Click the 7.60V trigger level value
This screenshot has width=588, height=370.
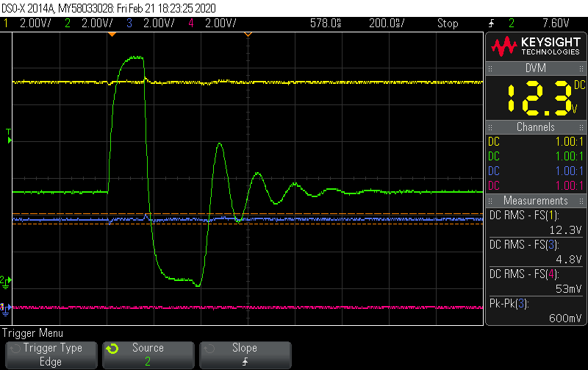pyautogui.click(x=556, y=24)
